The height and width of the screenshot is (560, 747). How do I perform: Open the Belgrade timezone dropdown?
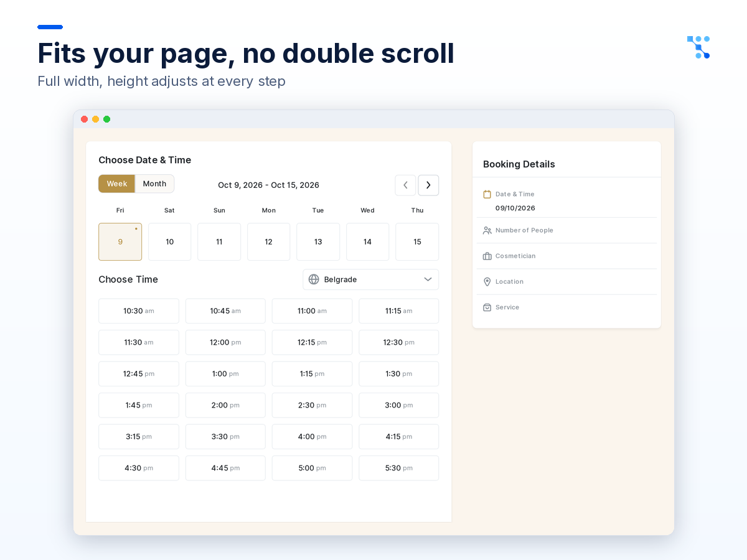click(370, 279)
